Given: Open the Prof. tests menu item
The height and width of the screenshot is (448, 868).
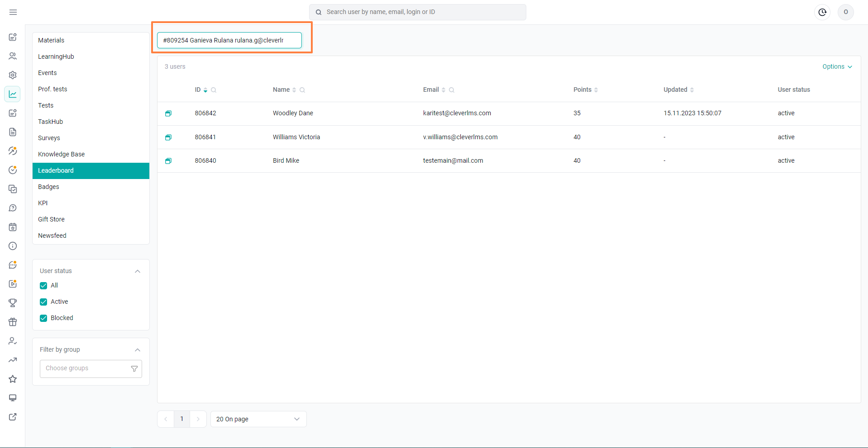Looking at the screenshot, I should (91, 89).
